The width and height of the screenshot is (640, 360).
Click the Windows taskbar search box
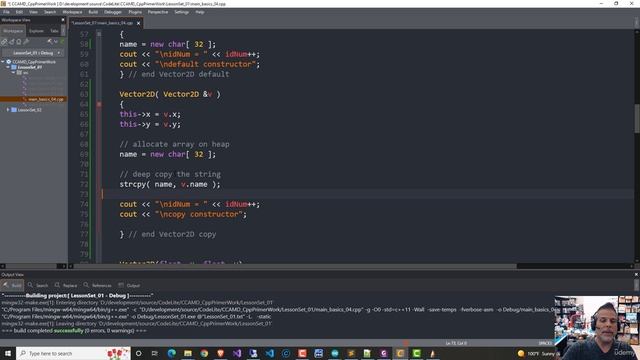73,353
